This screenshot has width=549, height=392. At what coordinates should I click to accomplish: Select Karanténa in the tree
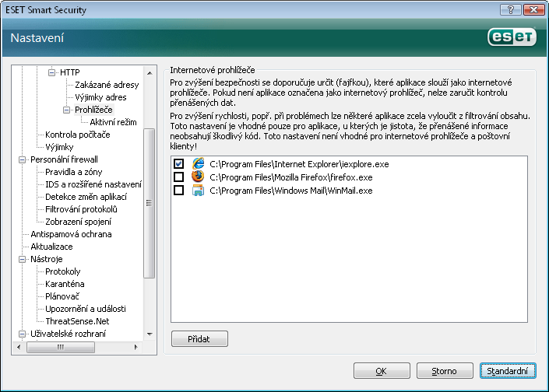pyautogui.click(x=65, y=284)
